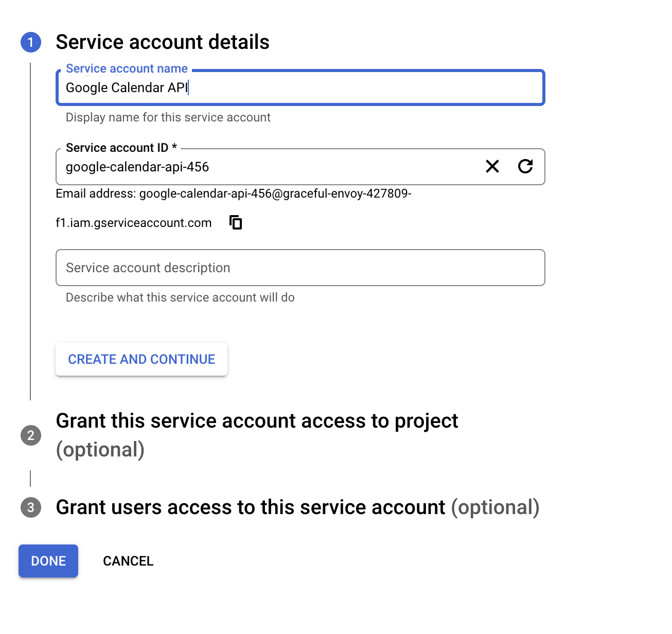This screenshot has width=672, height=634.
Task: Regenerate the Service account ID
Action: tap(525, 166)
